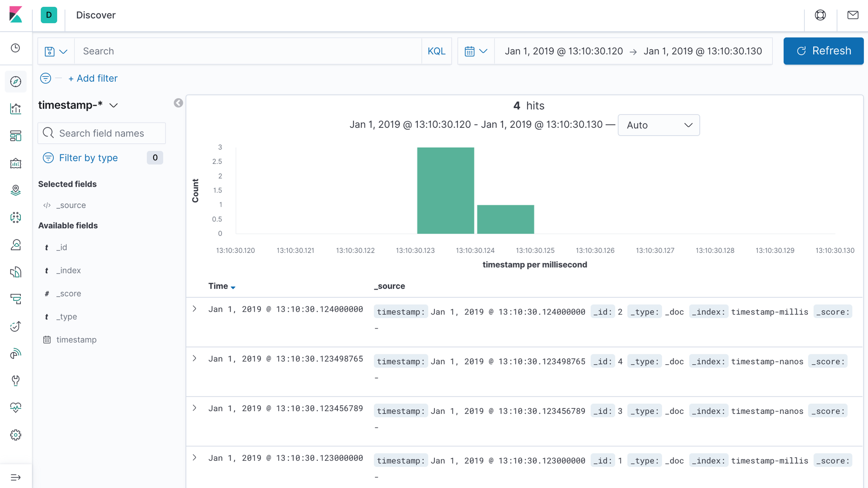Click the timestamp-millis index value for id 2
868x488 pixels.
point(769,312)
